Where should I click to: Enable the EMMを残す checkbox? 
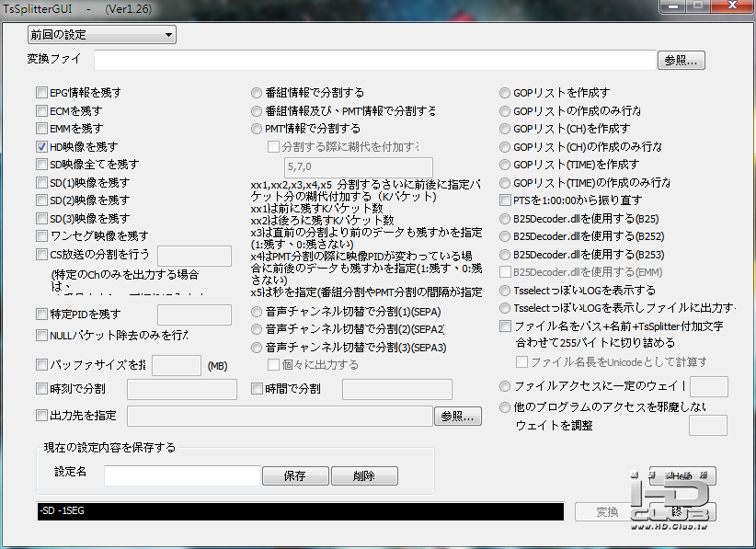[x=42, y=128]
